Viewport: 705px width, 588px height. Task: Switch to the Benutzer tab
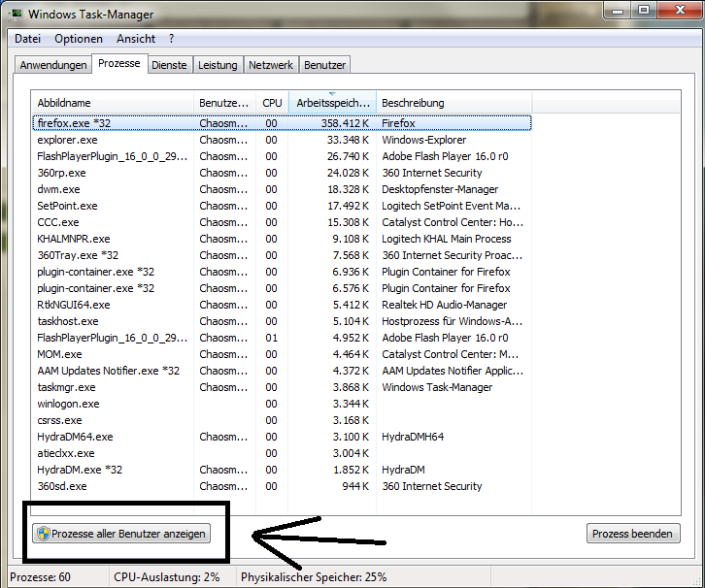coord(324,65)
